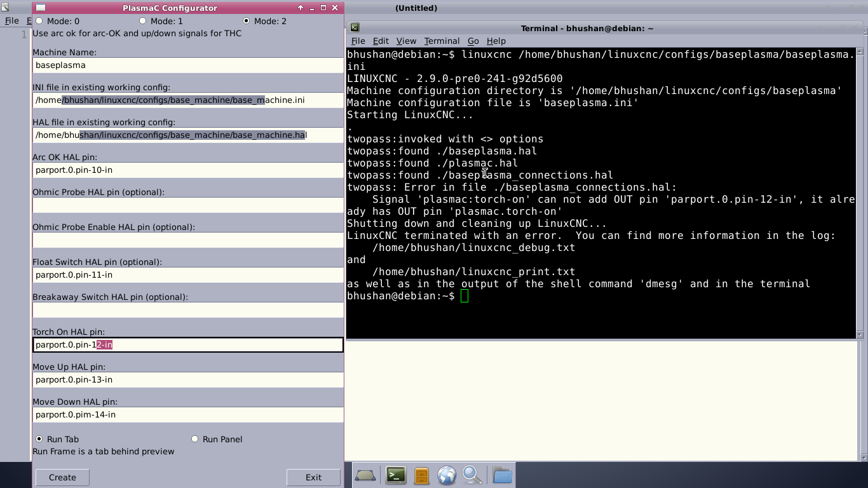Click the 'Torch On HAL pin:' label
868x488 pixels.
click(69, 332)
